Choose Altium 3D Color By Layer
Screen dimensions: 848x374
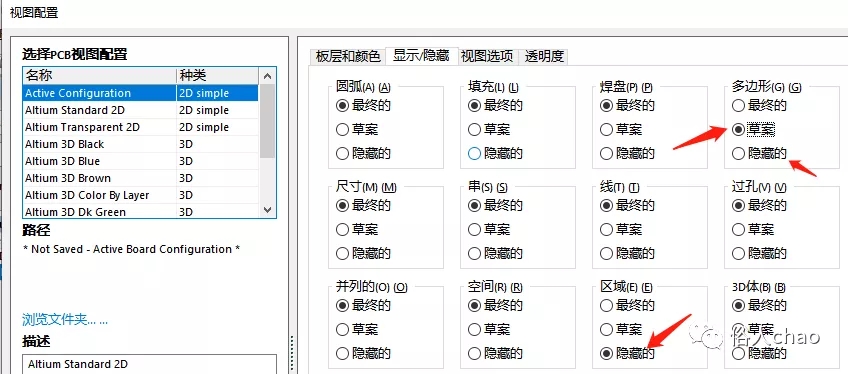[x=141, y=195]
